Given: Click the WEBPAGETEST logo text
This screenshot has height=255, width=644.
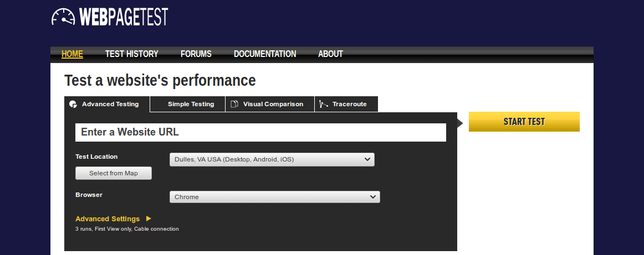Looking at the screenshot, I should coord(124,17).
